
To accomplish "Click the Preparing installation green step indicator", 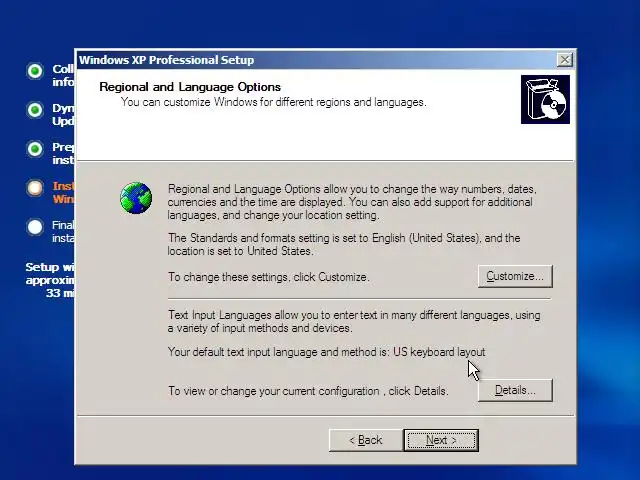I will point(35,149).
